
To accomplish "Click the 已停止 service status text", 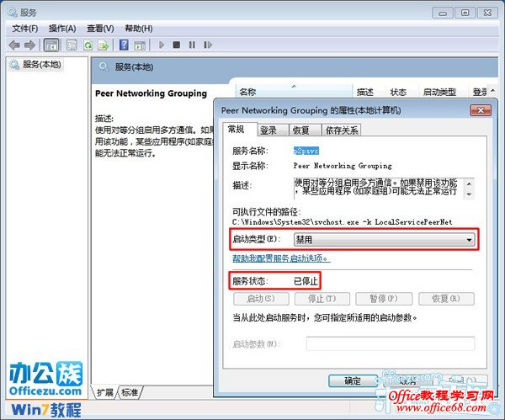I will (x=306, y=281).
